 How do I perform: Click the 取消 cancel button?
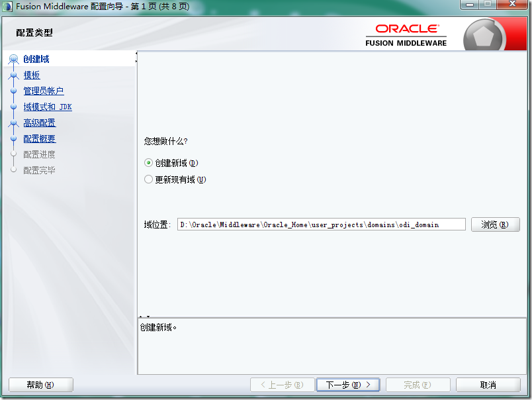coord(488,385)
